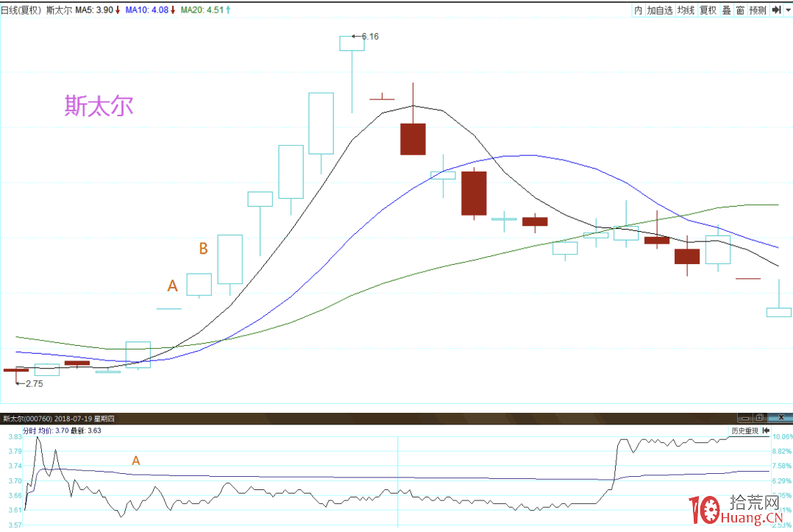Click the rewind icon beside 历史重现

[766, 431]
